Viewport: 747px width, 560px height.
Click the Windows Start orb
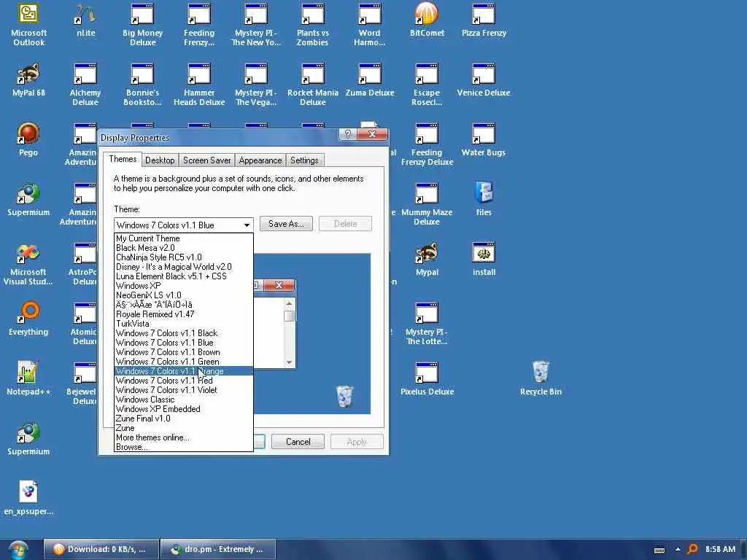(x=18, y=550)
